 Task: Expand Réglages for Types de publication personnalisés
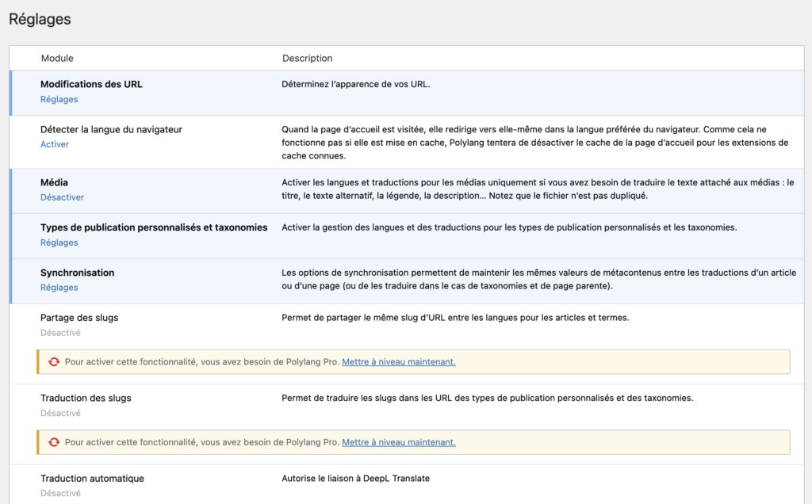[x=59, y=242]
